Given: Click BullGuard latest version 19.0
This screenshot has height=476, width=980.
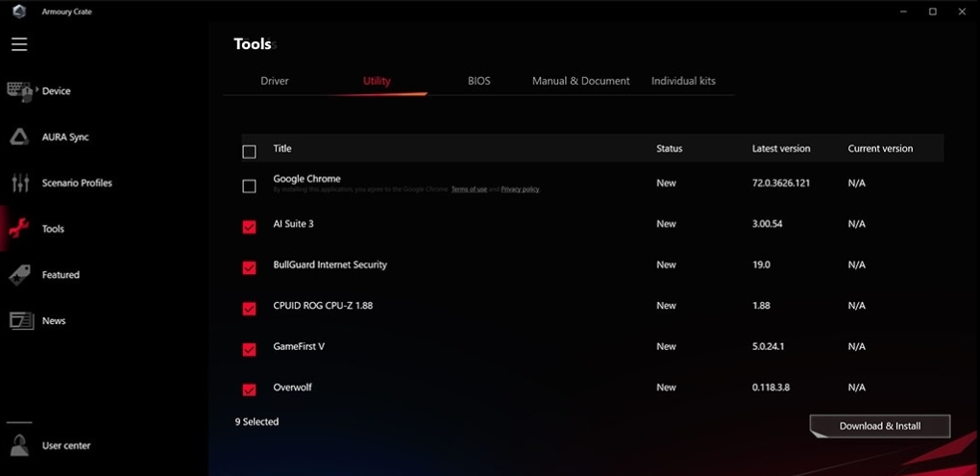Looking at the screenshot, I should (761, 264).
